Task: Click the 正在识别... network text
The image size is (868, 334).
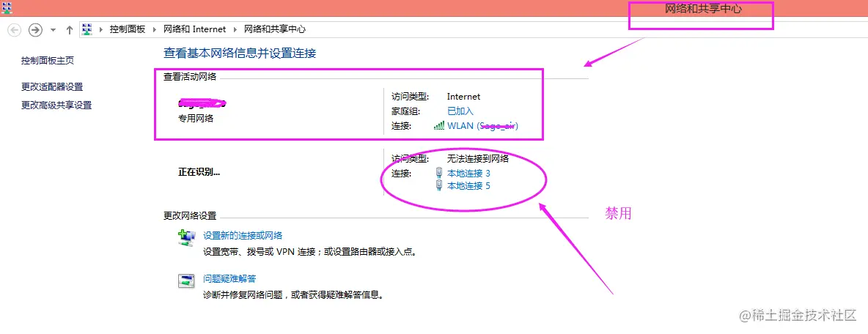Action: [199, 172]
